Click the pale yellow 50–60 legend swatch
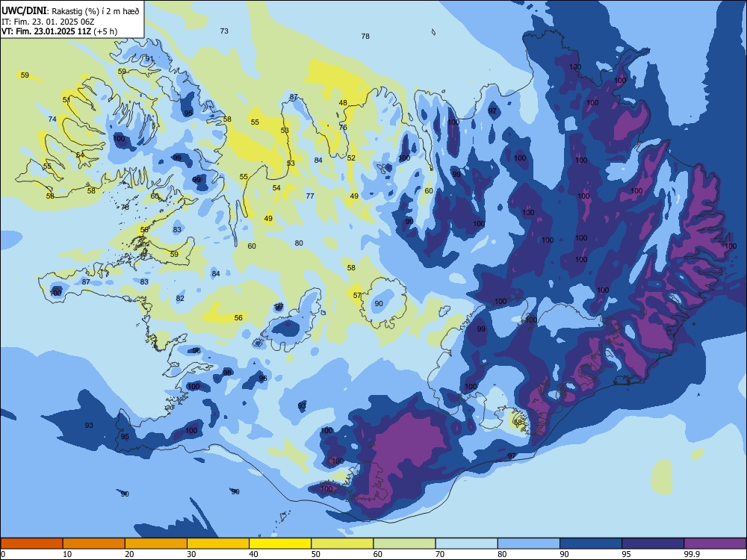 coord(342,544)
